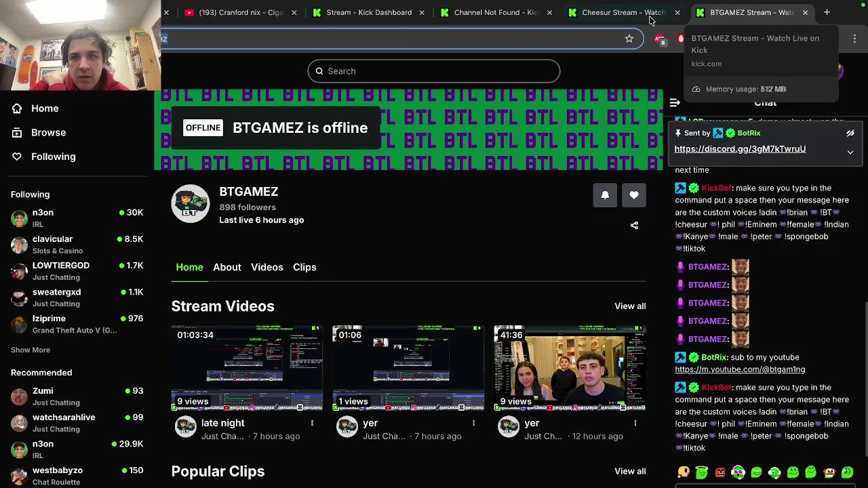Image resolution: width=868 pixels, height=488 pixels.
Task: Expand Following list with Show More
Action: [31, 350]
